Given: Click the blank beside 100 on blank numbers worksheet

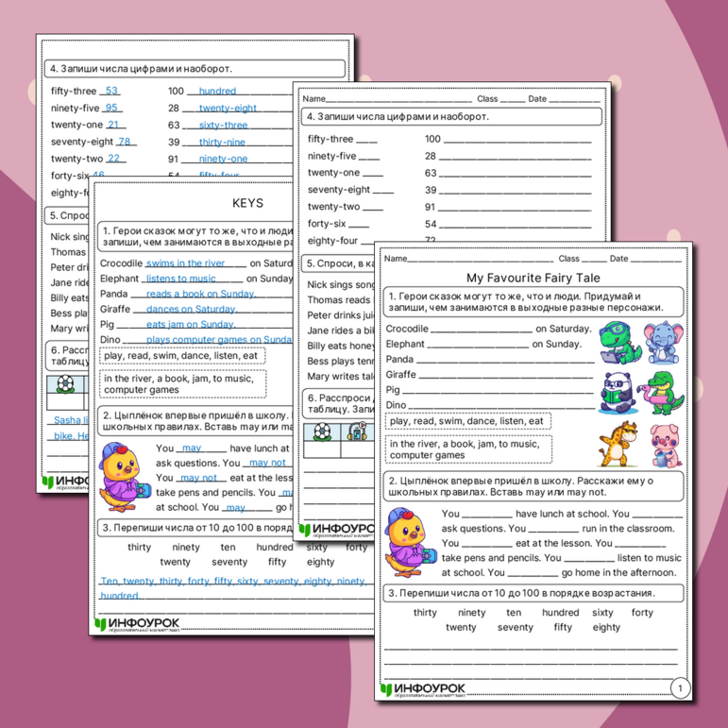Looking at the screenshot, I should pos(517,140).
